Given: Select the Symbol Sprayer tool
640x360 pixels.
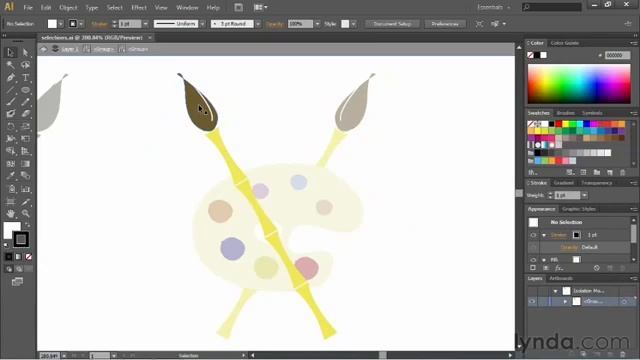Looking at the screenshot, I should [x=11, y=189].
